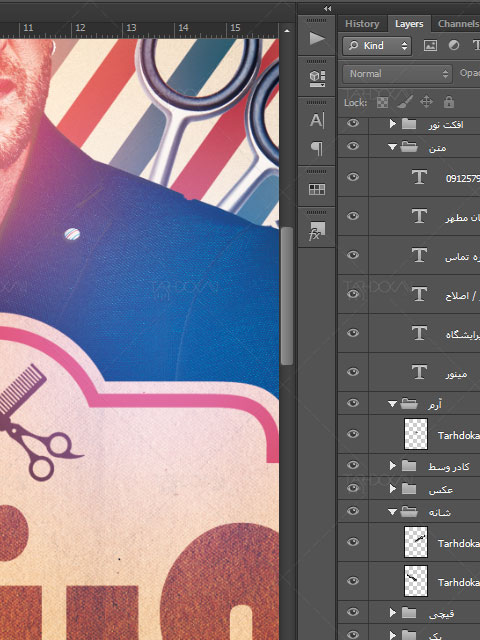
Task: Toggle visibility of شانه group
Action: click(x=353, y=511)
